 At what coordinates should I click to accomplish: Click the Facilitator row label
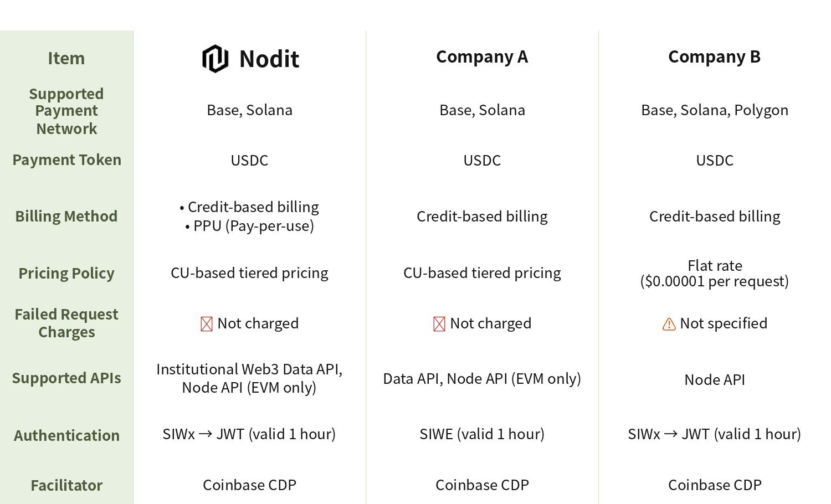(x=66, y=486)
